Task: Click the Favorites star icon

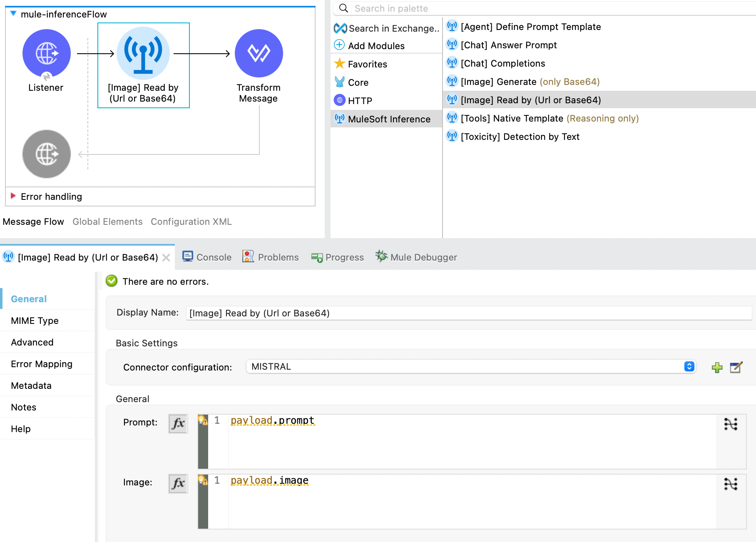Action: 340,64
